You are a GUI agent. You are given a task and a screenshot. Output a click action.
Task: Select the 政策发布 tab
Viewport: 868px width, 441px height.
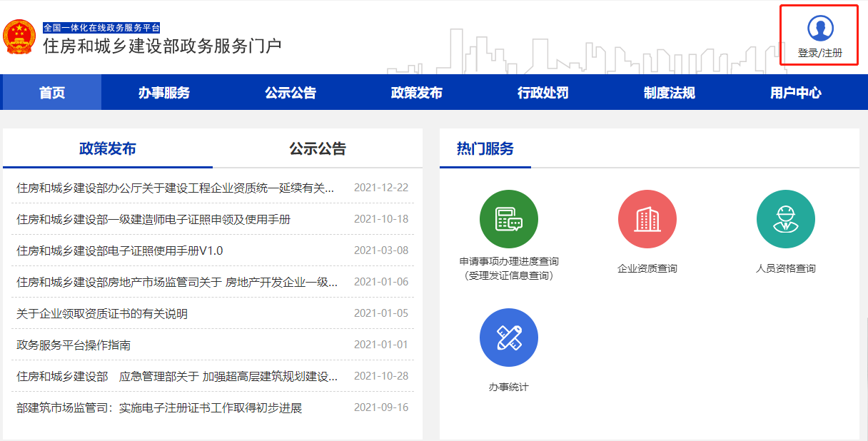click(x=107, y=147)
